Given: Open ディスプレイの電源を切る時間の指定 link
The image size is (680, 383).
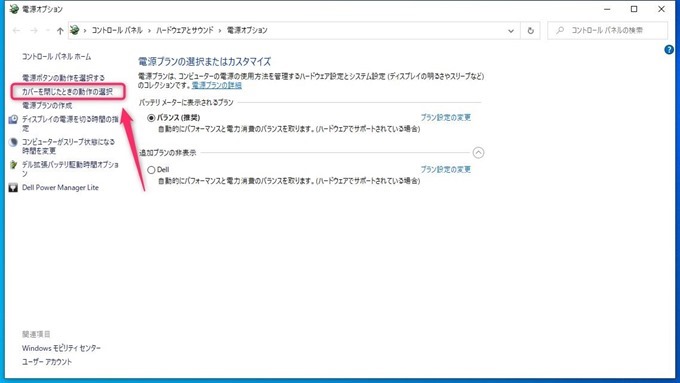Looking at the screenshot, I should (x=70, y=124).
